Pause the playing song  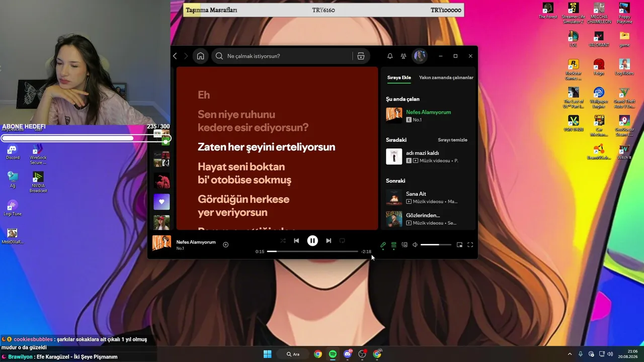pyautogui.click(x=312, y=241)
